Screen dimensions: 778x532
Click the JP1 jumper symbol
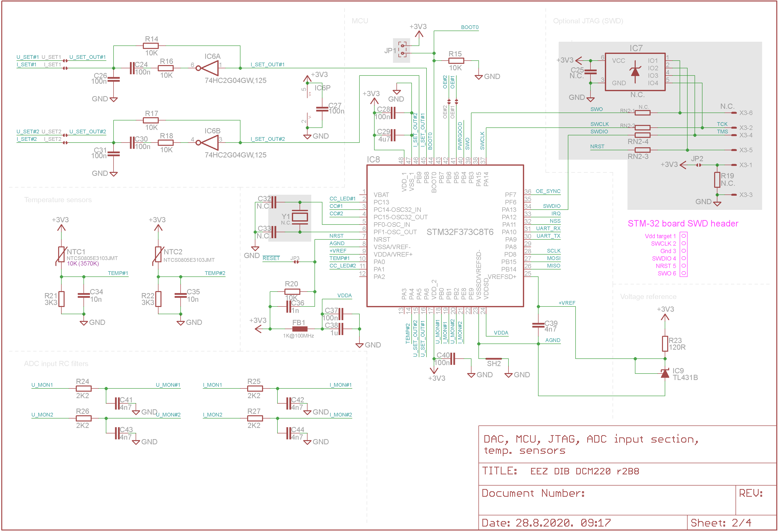(x=402, y=50)
